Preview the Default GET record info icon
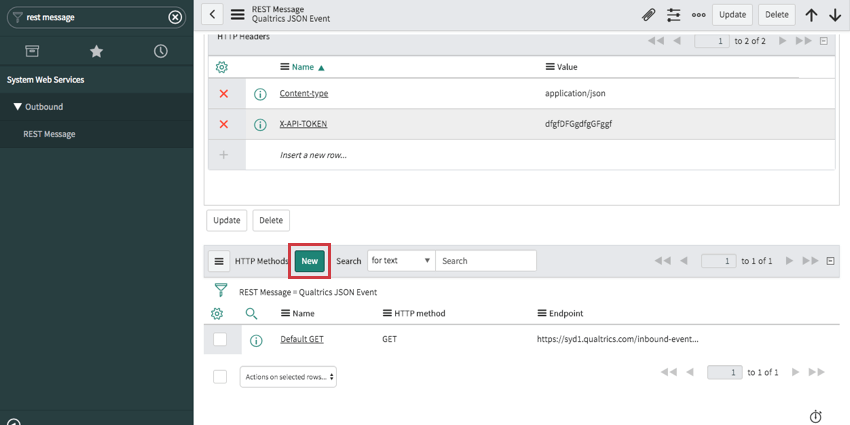The image size is (850, 425). (x=256, y=340)
